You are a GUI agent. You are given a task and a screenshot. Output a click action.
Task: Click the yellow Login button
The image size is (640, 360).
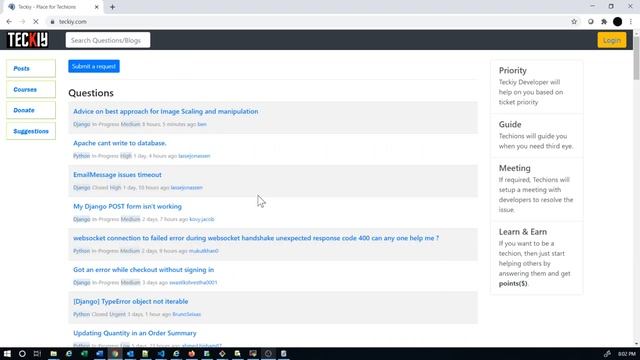pyautogui.click(x=611, y=40)
